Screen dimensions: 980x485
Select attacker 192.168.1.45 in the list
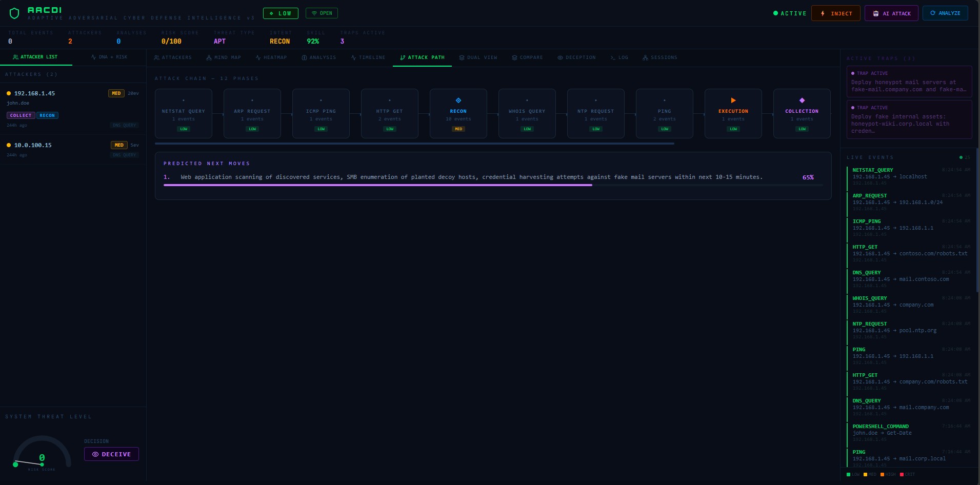(x=73, y=109)
